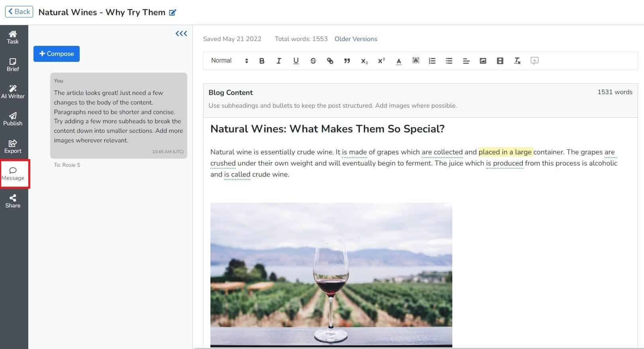Click the Compose button
The image size is (644, 349).
(x=57, y=54)
